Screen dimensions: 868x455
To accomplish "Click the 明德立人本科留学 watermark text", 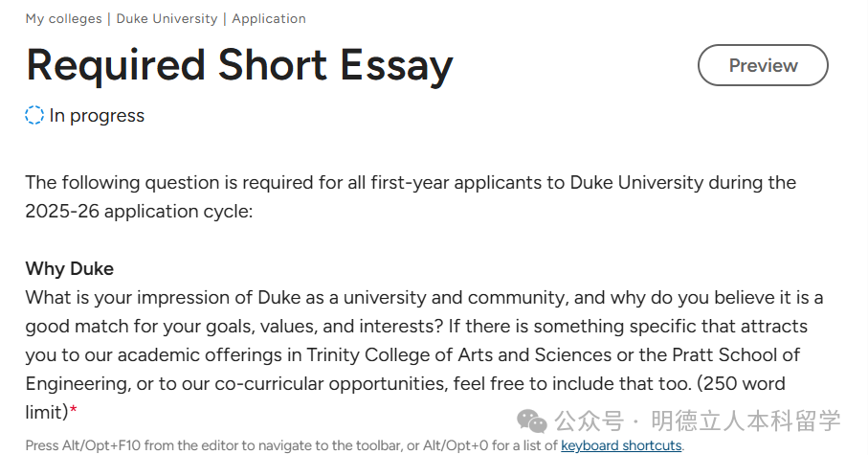I will click(x=746, y=421).
